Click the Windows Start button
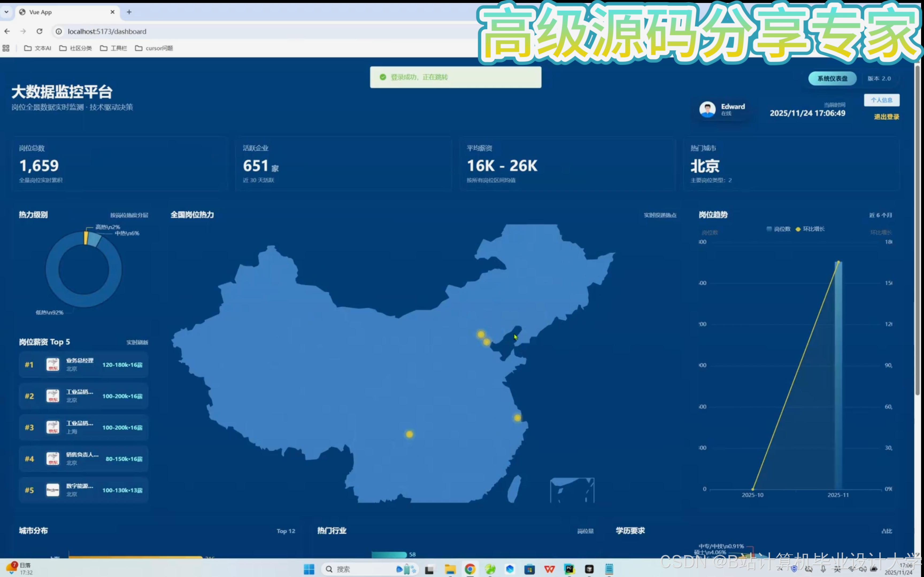Screen dimensions: 924x577 [309, 569]
